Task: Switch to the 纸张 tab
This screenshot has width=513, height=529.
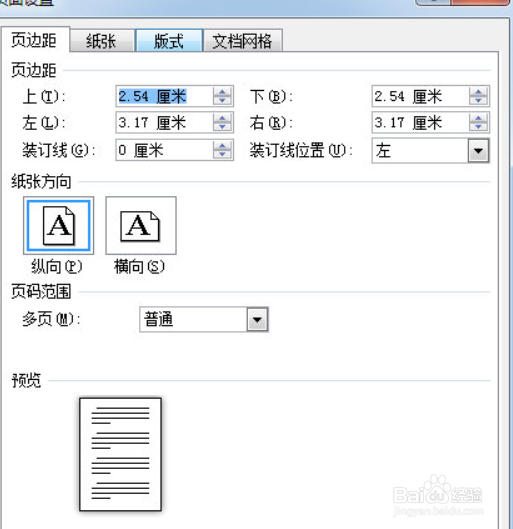Action: pos(102,41)
